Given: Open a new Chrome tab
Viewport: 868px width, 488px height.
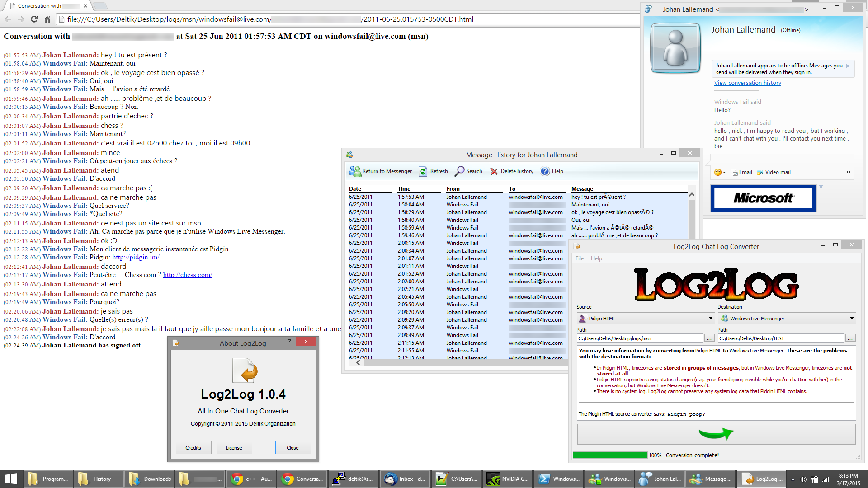Looking at the screenshot, I should 100,6.
